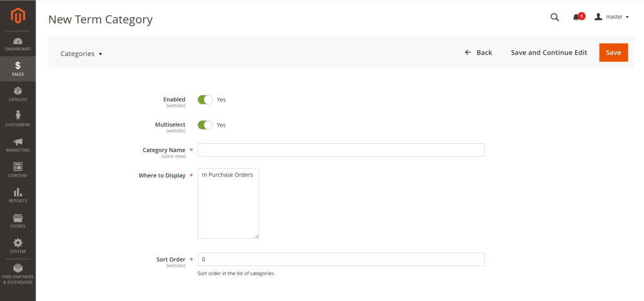Click the orange Save button
The image size is (644, 301).
(613, 53)
